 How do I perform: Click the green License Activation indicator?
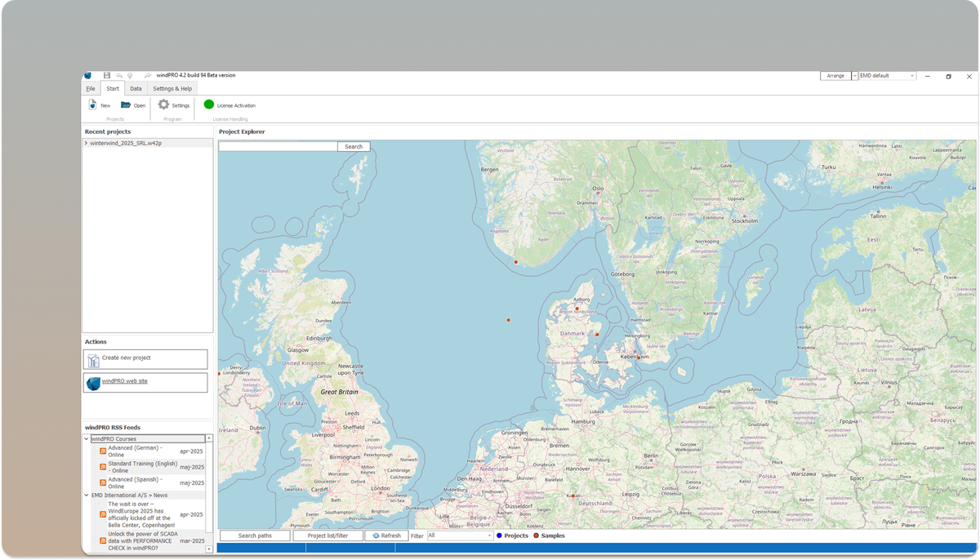coord(210,104)
